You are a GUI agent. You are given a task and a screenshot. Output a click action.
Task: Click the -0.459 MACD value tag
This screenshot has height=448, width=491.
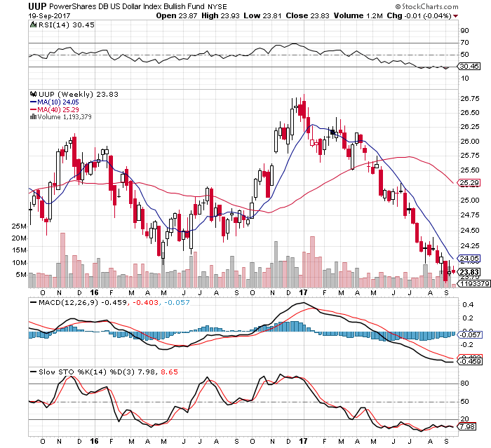(x=470, y=361)
